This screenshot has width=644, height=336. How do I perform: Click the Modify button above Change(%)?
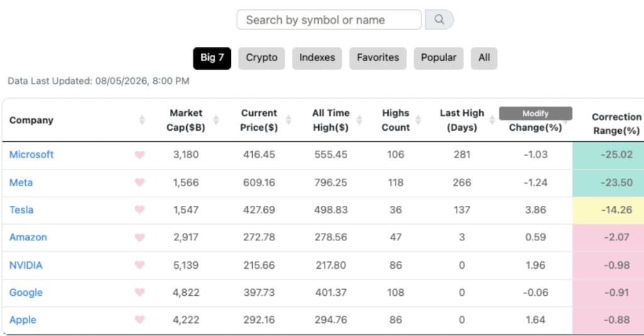click(x=536, y=114)
